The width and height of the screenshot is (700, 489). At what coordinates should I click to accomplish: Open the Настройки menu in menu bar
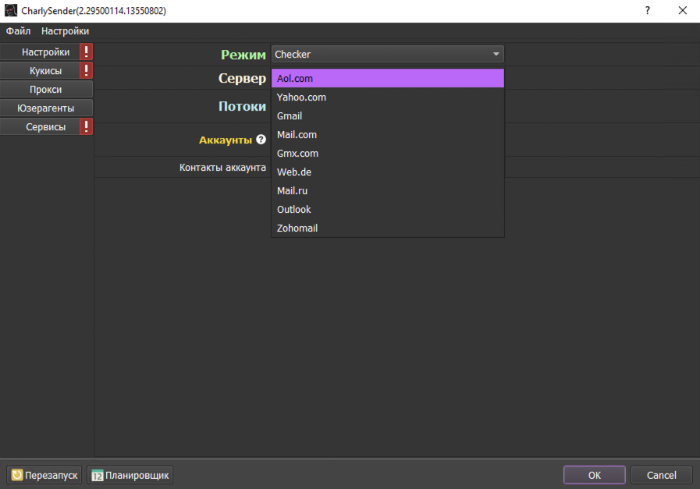click(x=65, y=31)
